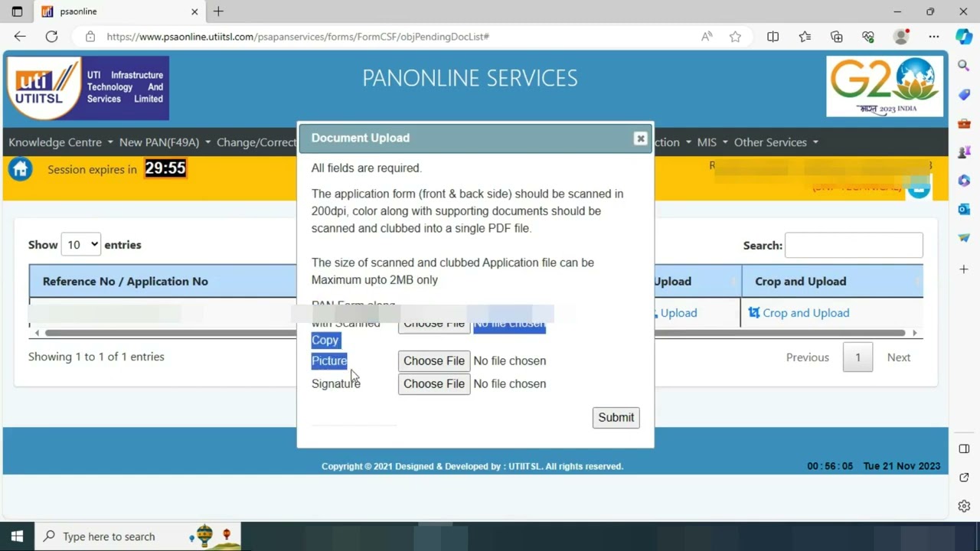This screenshot has width=980, height=551.
Task: Click the Crop and Upload link
Action: pyautogui.click(x=799, y=313)
